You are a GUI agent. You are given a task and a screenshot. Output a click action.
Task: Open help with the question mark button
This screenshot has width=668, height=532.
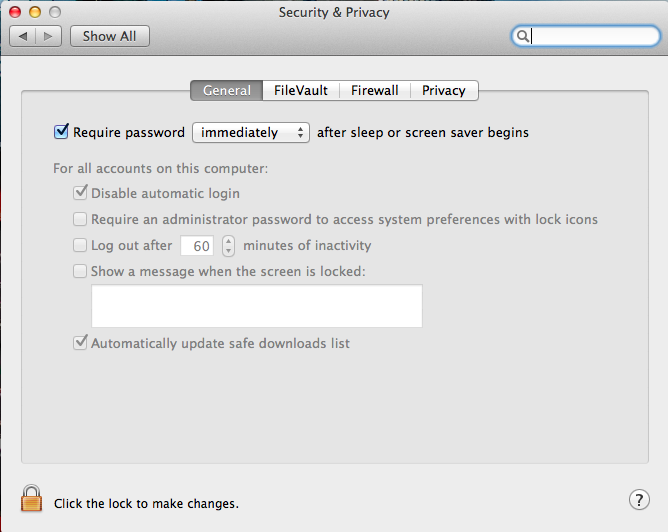point(639,499)
